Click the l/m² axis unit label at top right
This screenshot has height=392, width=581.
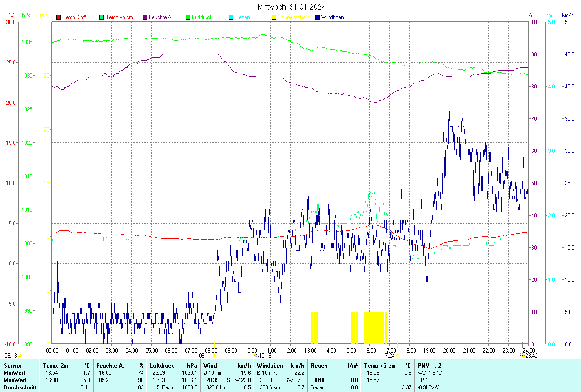point(549,15)
